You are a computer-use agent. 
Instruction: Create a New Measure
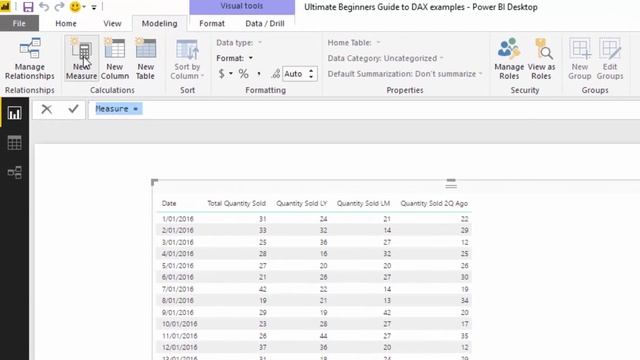coord(82,59)
